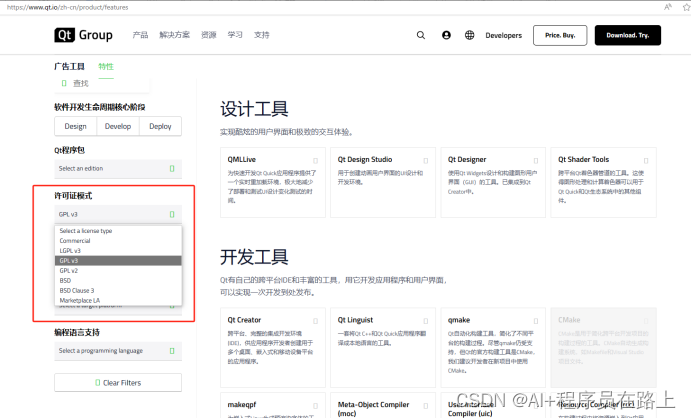
Task: Click the icon on the Qt Shader Tools card
Action: point(646,160)
